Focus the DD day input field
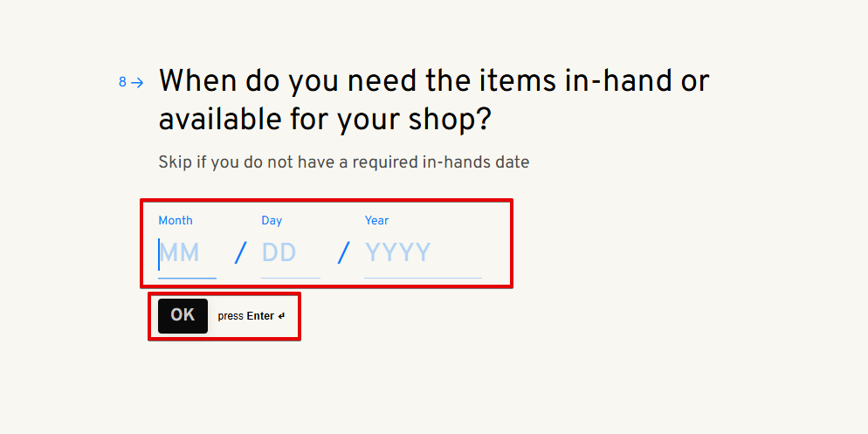The image size is (868, 434). pyautogui.click(x=290, y=253)
